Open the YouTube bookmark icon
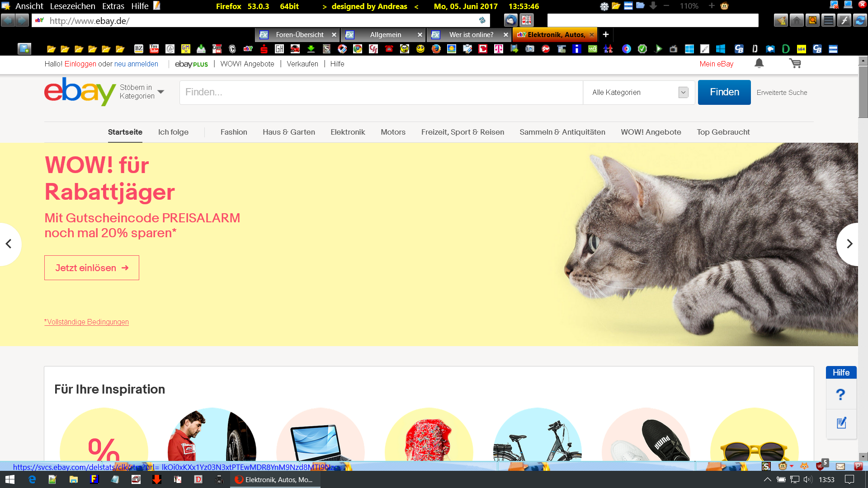 click(154, 49)
